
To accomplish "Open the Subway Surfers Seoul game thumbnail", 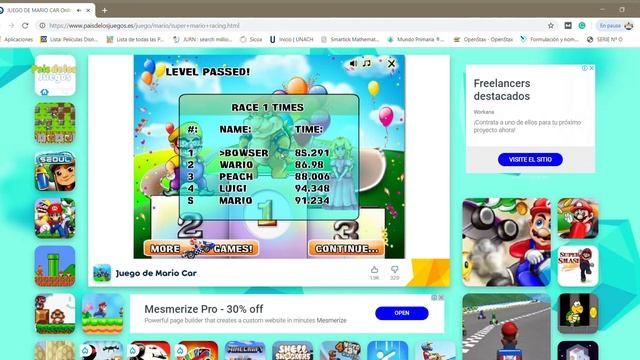I will [x=55, y=171].
